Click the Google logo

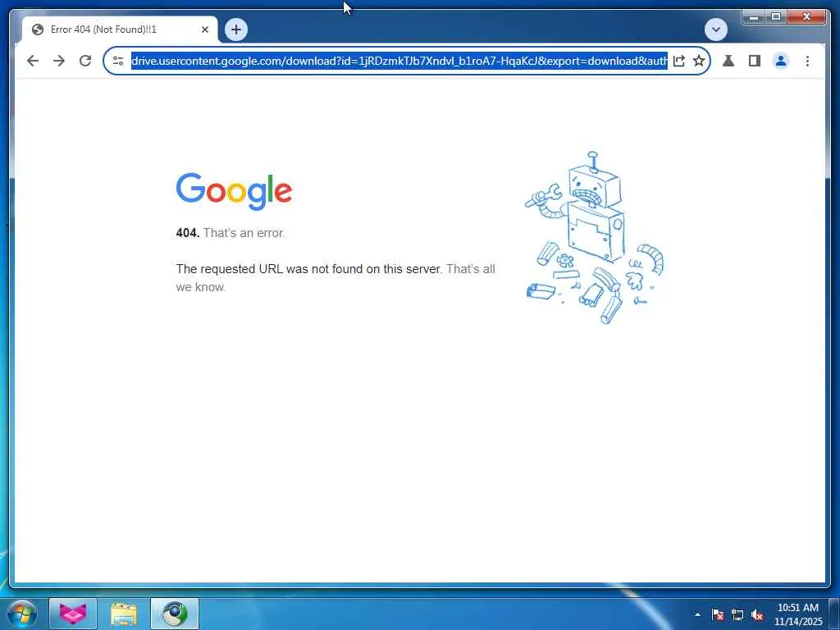[234, 191]
